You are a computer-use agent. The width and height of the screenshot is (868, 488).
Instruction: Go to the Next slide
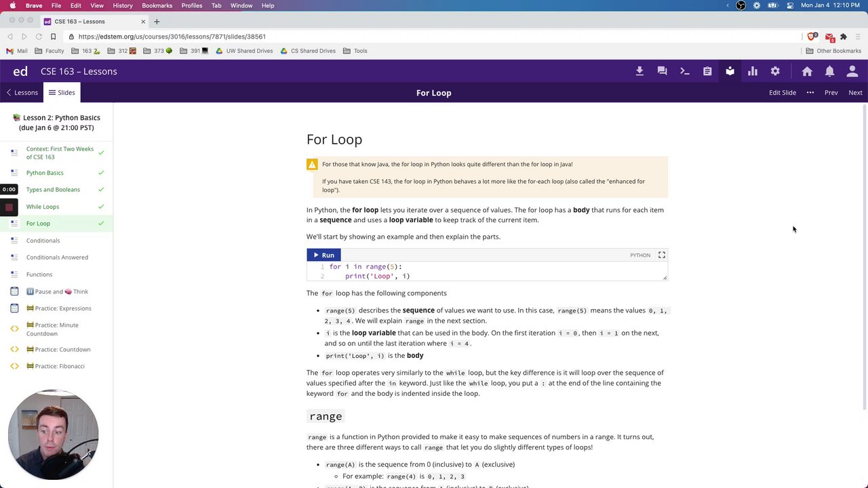click(855, 93)
